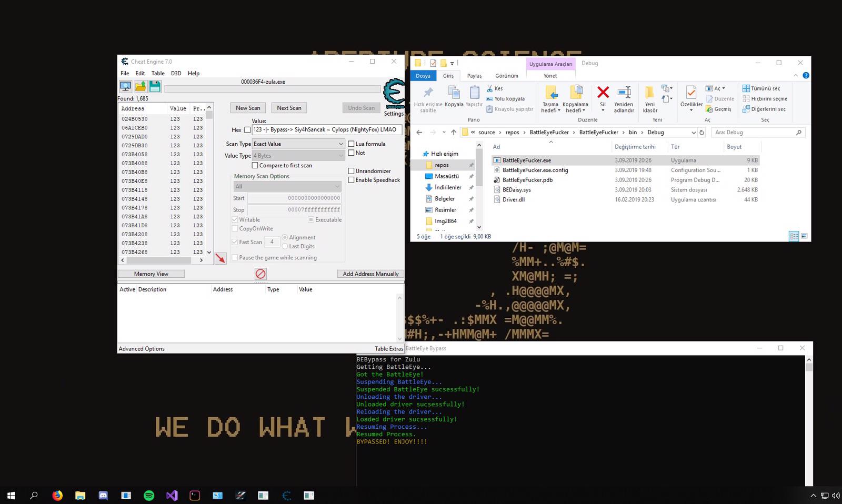Click the Tümünü seç select-all icon

coord(746,88)
